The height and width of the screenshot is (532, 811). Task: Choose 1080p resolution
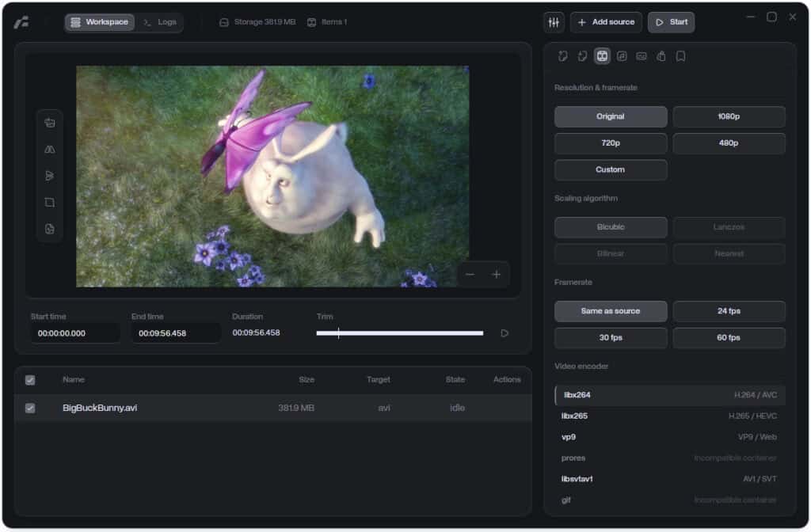(729, 117)
